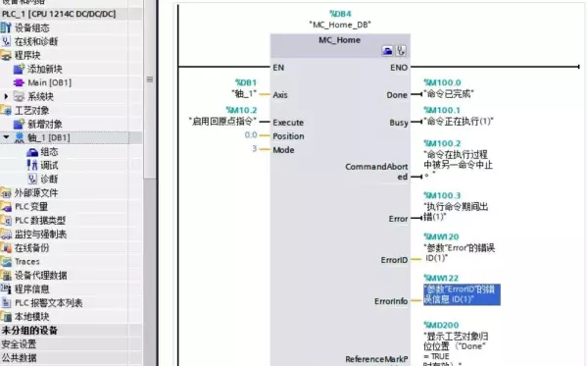
Task: Click the 在线和诊断 icon
Action: (6, 41)
